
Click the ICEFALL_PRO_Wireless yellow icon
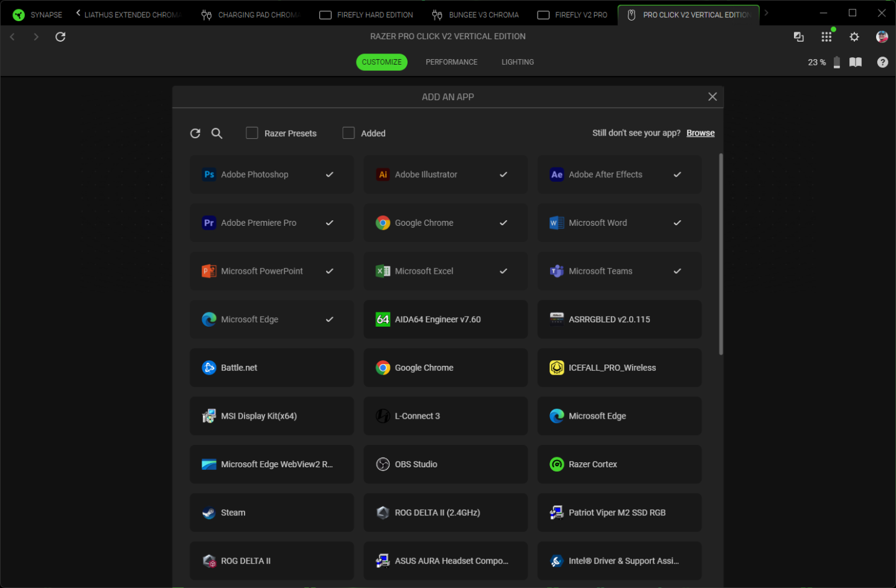pyautogui.click(x=557, y=368)
